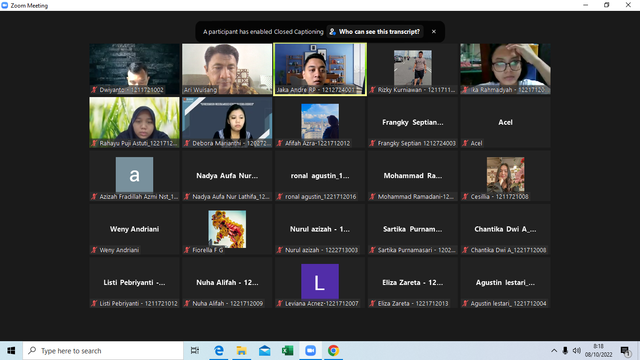
Task: Select Chantika Dwi A's participant tile
Action: point(505,229)
